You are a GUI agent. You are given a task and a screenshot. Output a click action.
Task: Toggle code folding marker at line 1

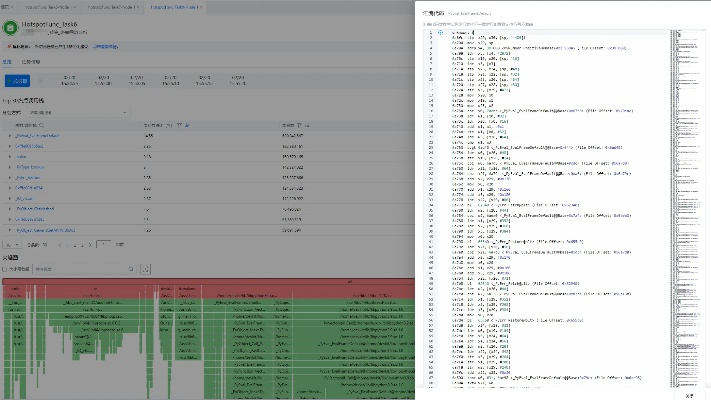click(x=440, y=31)
